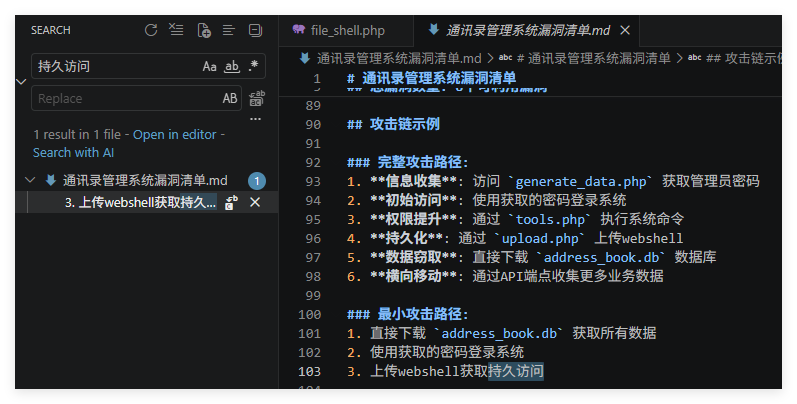Viewport: 797px width, 404px height.
Task: Collapse the replace field chevron
Action: point(21,82)
